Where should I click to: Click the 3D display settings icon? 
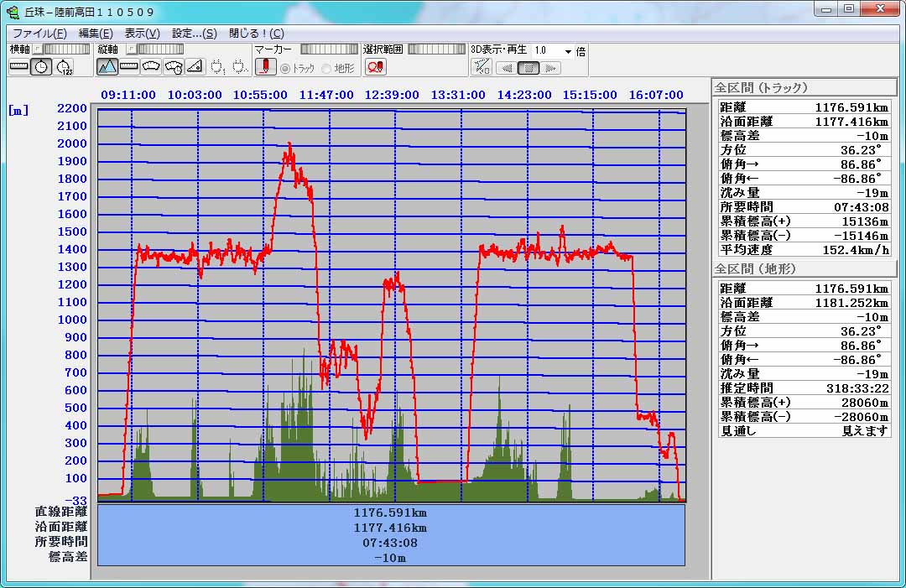[x=482, y=67]
